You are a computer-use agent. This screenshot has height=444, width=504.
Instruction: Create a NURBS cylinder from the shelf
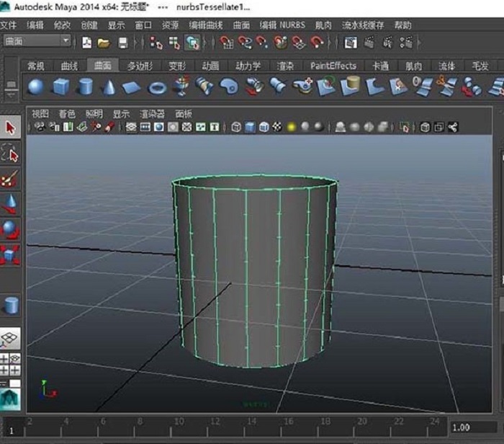click(86, 87)
